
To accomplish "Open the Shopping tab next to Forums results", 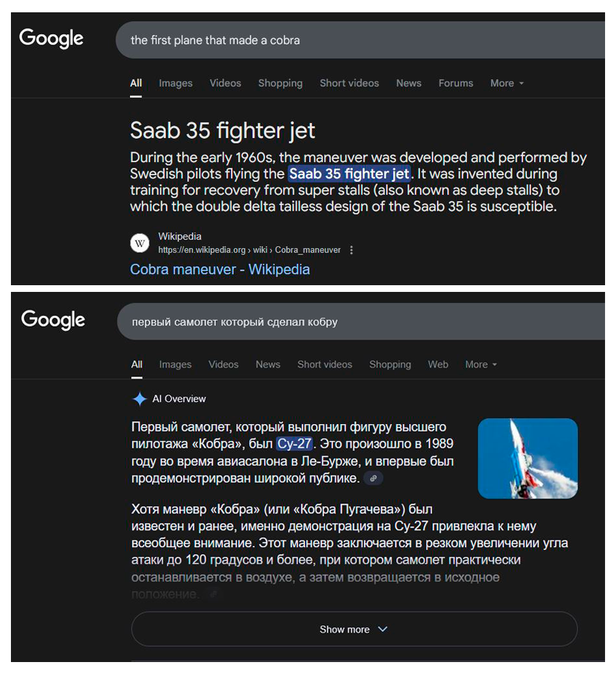I will (x=280, y=83).
